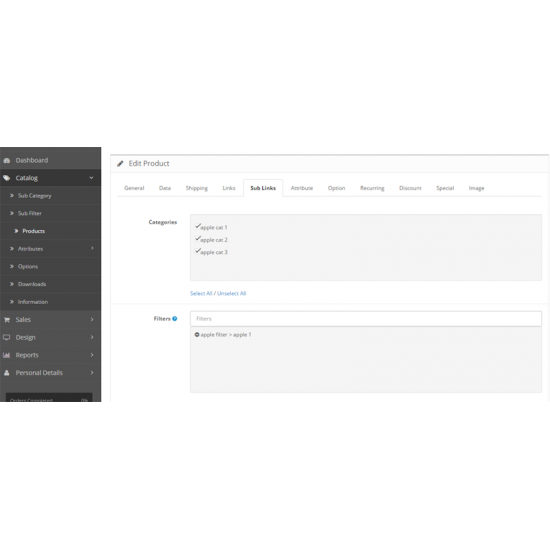Expand the Attributes submenu chevron
This screenshot has width=550, height=550.
(x=92, y=248)
